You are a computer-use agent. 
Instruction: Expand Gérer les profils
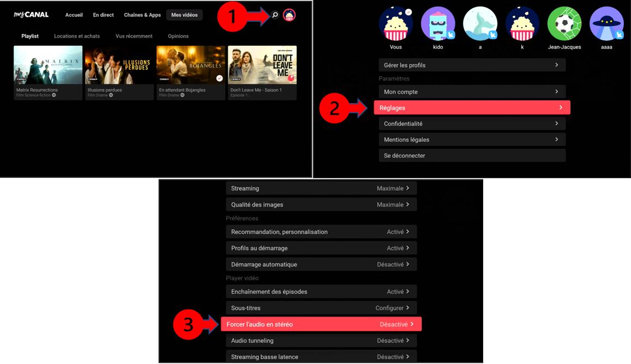(472, 65)
